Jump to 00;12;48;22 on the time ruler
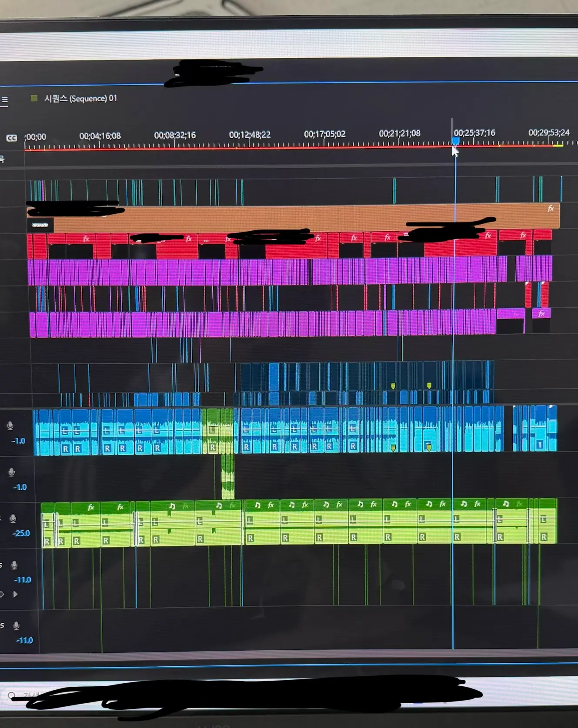Image resolution: width=578 pixels, height=728 pixels. pyautogui.click(x=250, y=135)
